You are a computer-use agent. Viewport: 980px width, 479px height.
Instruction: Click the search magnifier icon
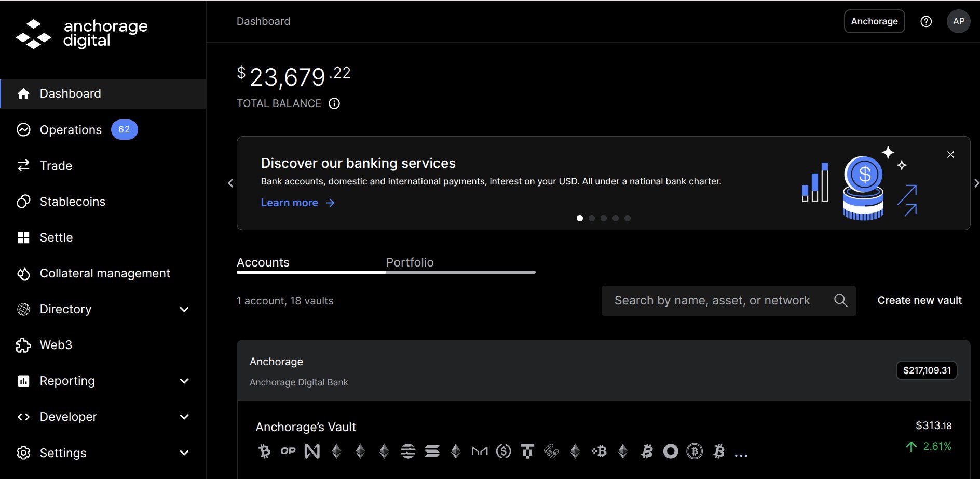pos(840,300)
